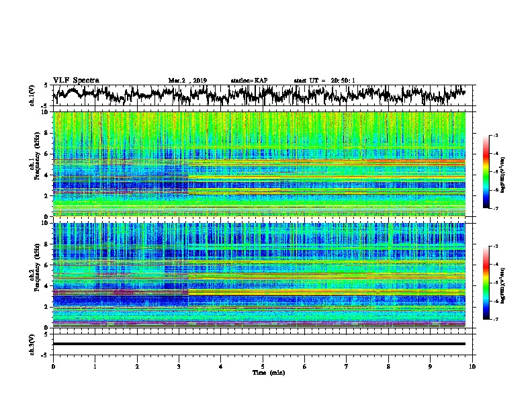Image resolution: width=532 pixels, height=411 pixels.
Task: Click the 'station=KAP' header label
Action: 249,81
